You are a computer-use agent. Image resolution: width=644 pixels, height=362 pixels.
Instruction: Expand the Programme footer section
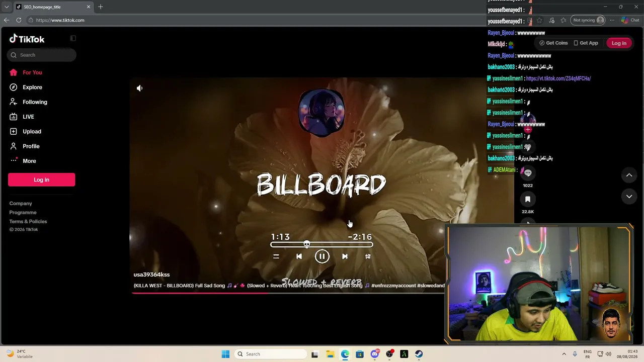(23, 213)
